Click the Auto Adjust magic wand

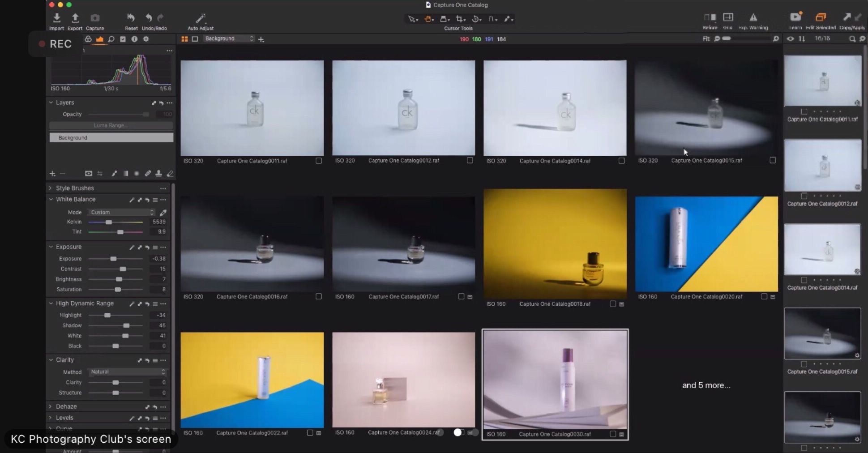click(200, 18)
